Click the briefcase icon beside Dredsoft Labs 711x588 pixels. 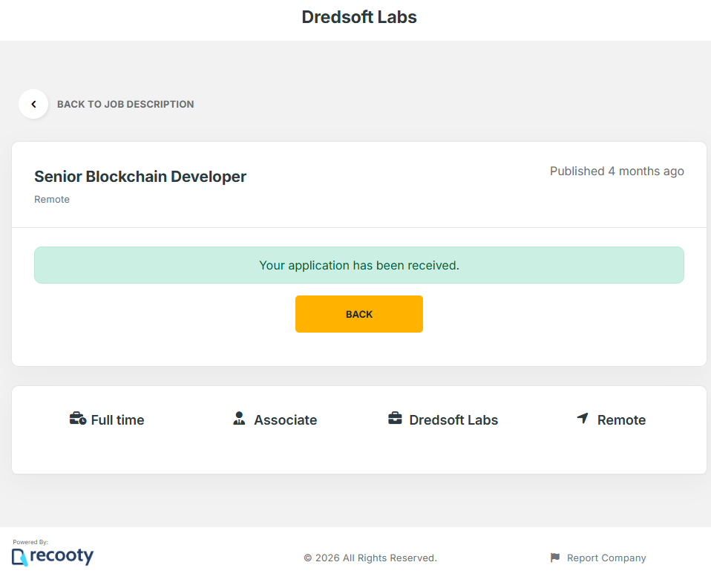(x=395, y=419)
